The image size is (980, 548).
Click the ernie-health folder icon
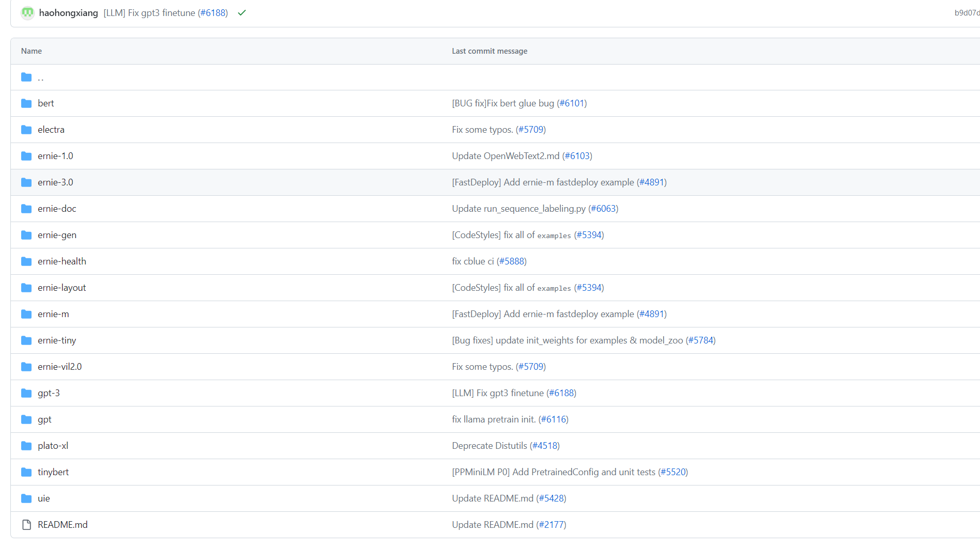pyautogui.click(x=26, y=261)
